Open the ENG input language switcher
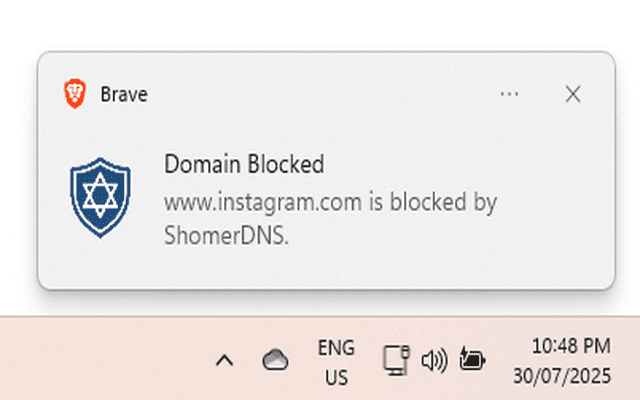The width and height of the screenshot is (640, 400). [336, 348]
